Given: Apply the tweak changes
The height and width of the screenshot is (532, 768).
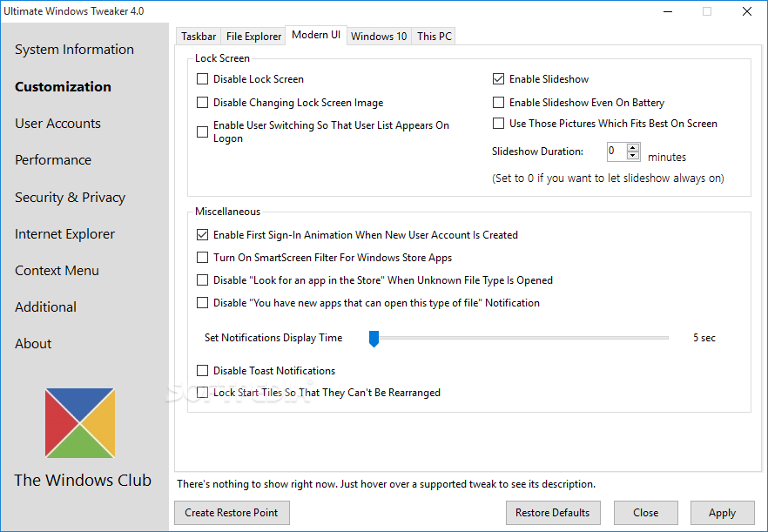Looking at the screenshot, I should pos(722,512).
